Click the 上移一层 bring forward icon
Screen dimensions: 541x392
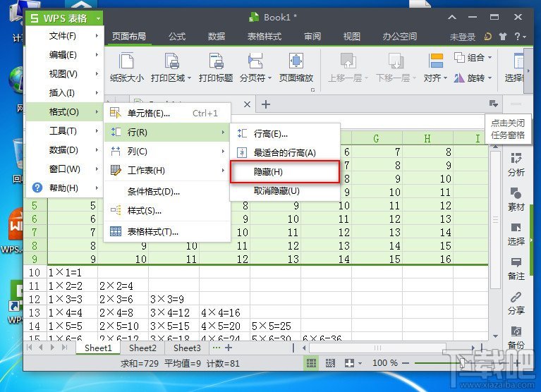point(348,61)
